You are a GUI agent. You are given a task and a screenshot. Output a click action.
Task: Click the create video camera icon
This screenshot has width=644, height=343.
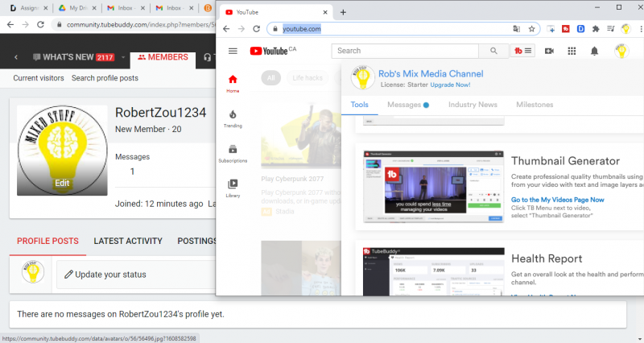click(549, 51)
